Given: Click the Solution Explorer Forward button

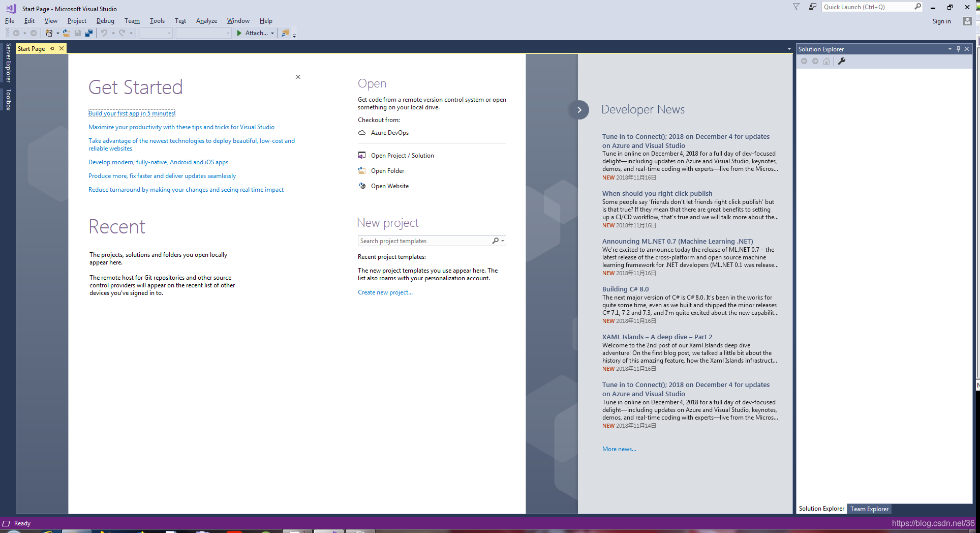Looking at the screenshot, I should pyautogui.click(x=815, y=61).
